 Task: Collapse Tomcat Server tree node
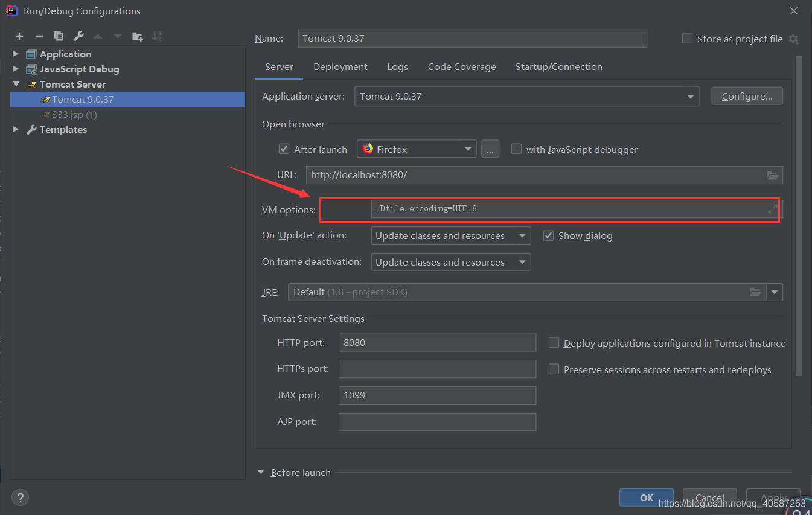point(16,84)
